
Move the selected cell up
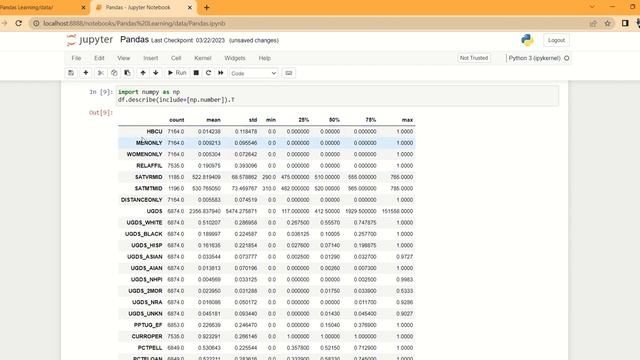coord(143,73)
